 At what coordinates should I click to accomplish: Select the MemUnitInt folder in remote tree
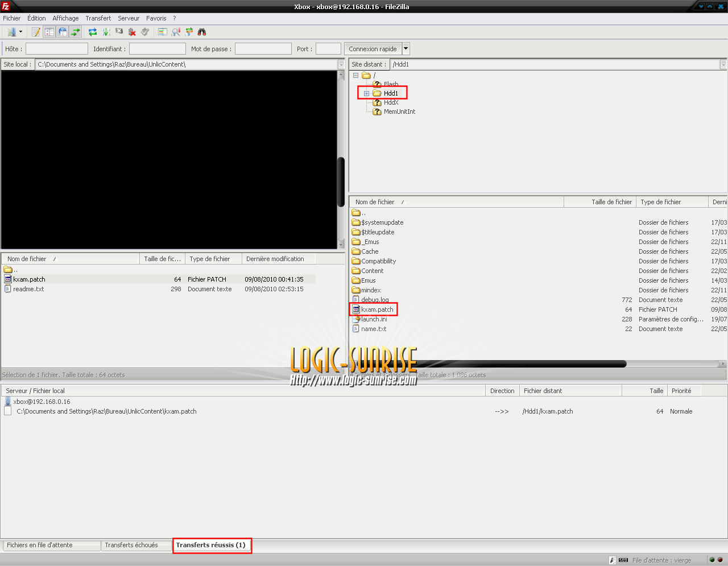399,111
